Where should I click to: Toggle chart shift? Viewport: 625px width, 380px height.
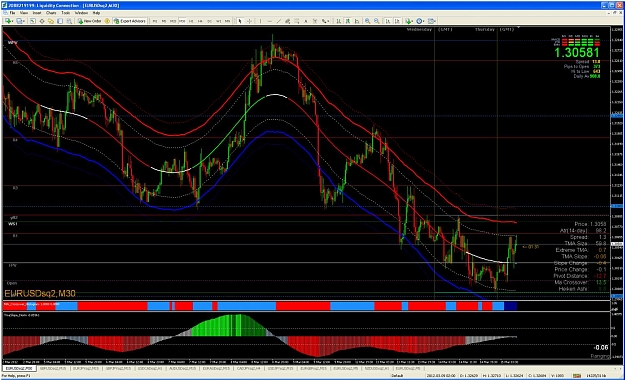click(x=397, y=21)
